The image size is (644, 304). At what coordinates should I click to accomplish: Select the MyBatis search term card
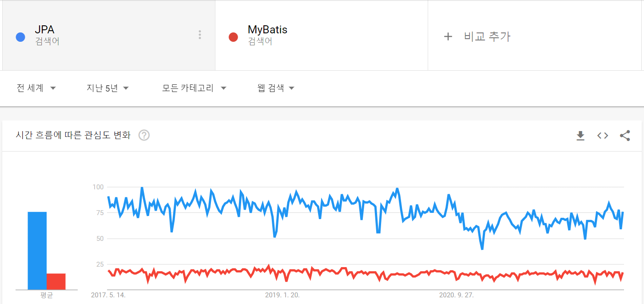point(322,35)
